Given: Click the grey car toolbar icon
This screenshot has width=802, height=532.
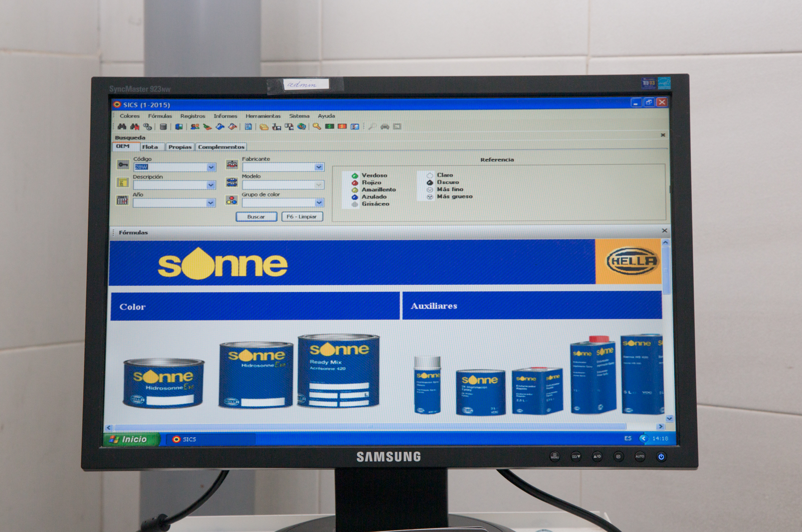Looking at the screenshot, I should (x=384, y=127).
